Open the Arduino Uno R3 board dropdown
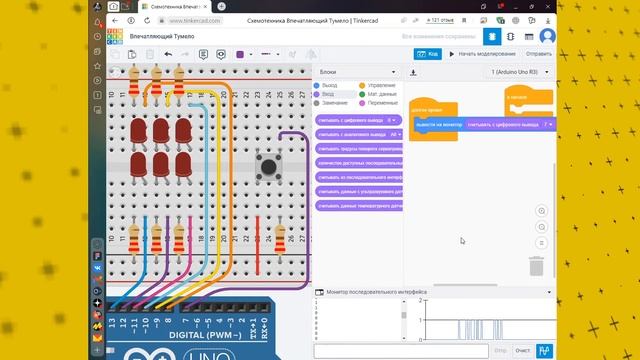 coord(520,72)
